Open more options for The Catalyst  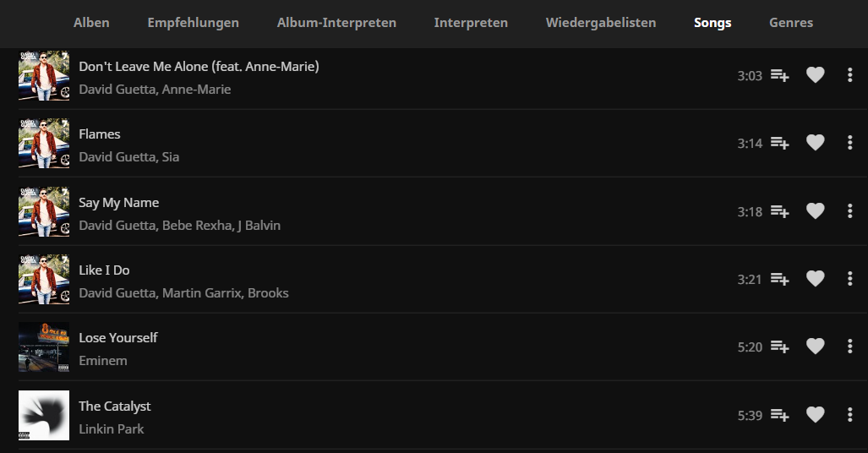pyautogui.click(x=849, y=414)
